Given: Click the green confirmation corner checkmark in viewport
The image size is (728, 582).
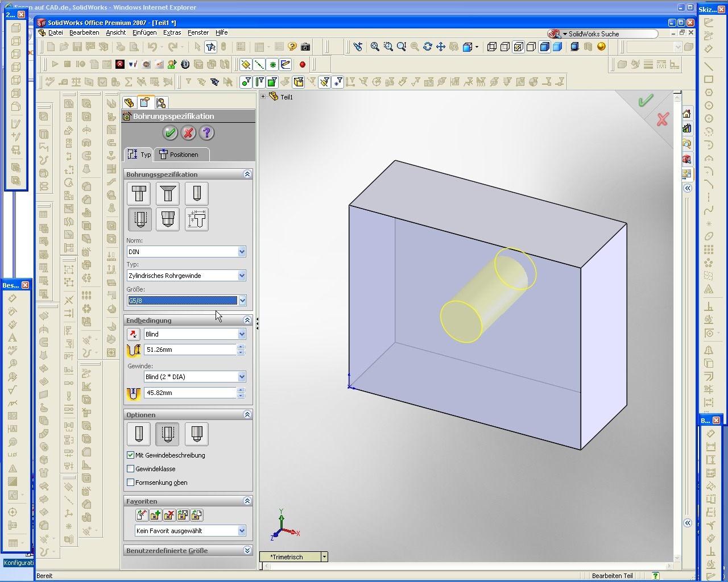Looking at the screenshot, I should 645,101.
